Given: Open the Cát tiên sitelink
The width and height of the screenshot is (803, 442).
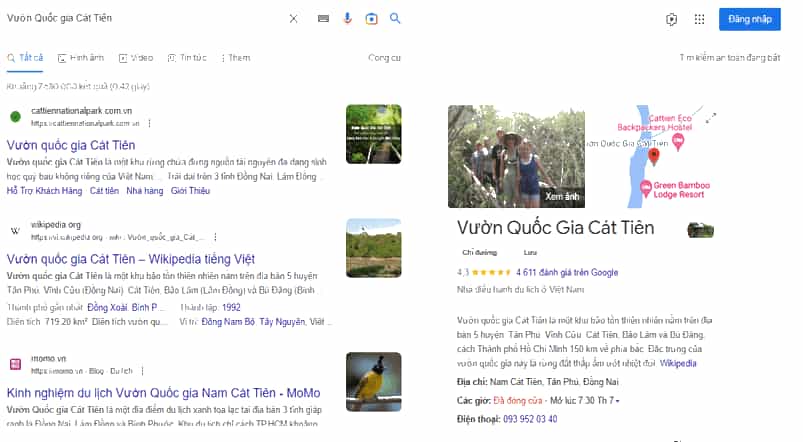Looking at the screenshot, I should pos(104,191).
